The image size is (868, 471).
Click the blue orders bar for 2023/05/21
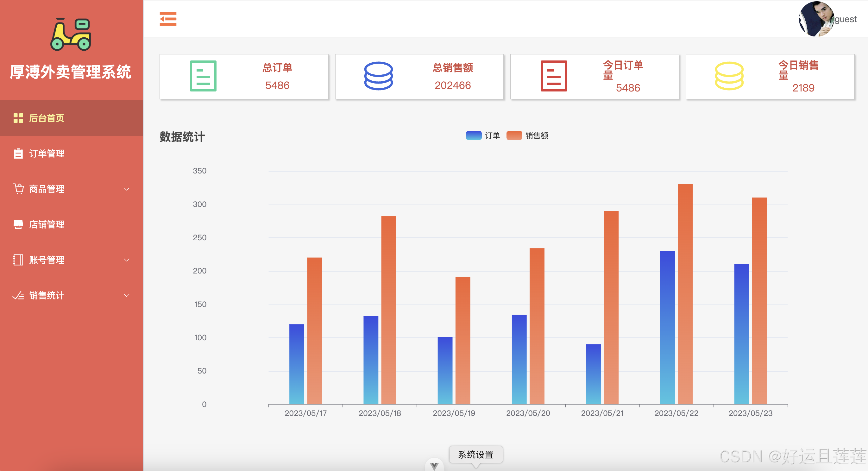pos(593,374)
